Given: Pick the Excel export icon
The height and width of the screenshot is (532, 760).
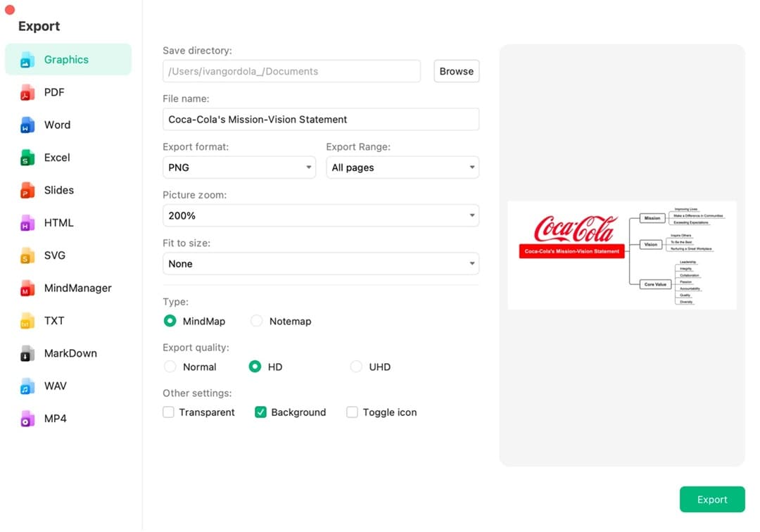Looking at the screenshot, I should pyautogui.click(x=27, y=158).
